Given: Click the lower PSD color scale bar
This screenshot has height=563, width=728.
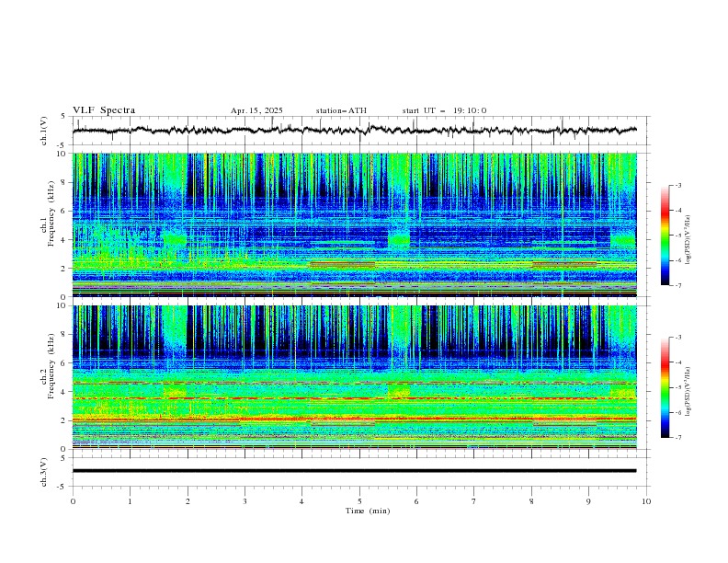Looking at the screenshot, I should tap(665, 387).
